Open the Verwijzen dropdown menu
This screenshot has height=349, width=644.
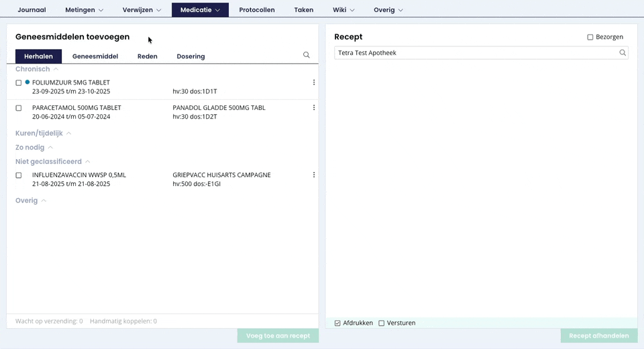(x=142, y=10)
